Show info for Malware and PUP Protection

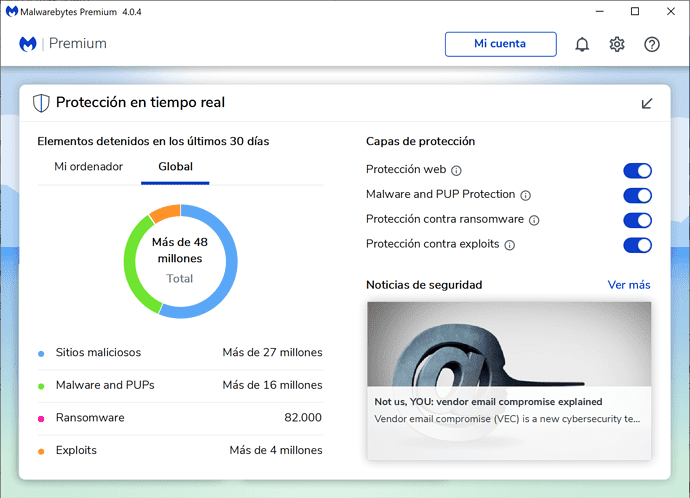[x=525, y=195]
